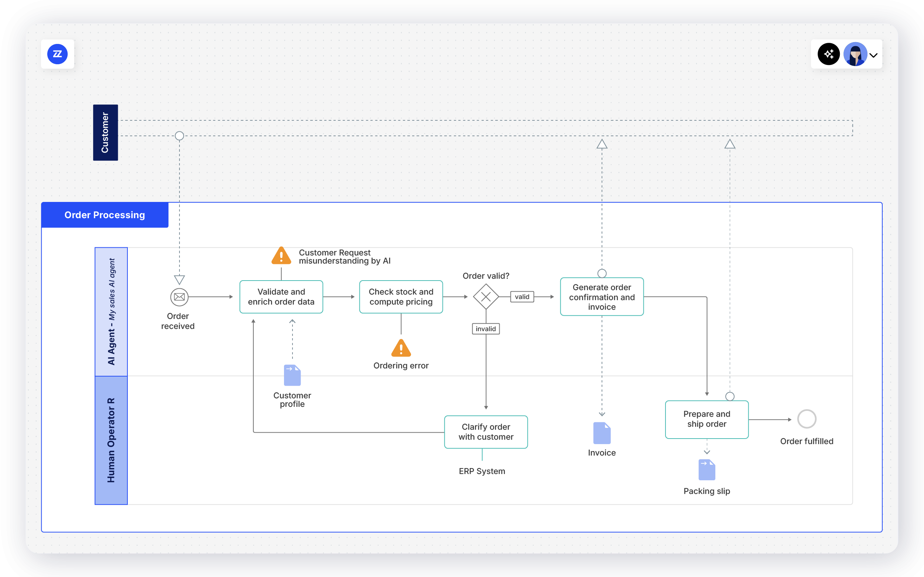The image size is (924, 577).
Task: Click the message circle atop Prepare and ship task
Action: [x=730, y=396]
